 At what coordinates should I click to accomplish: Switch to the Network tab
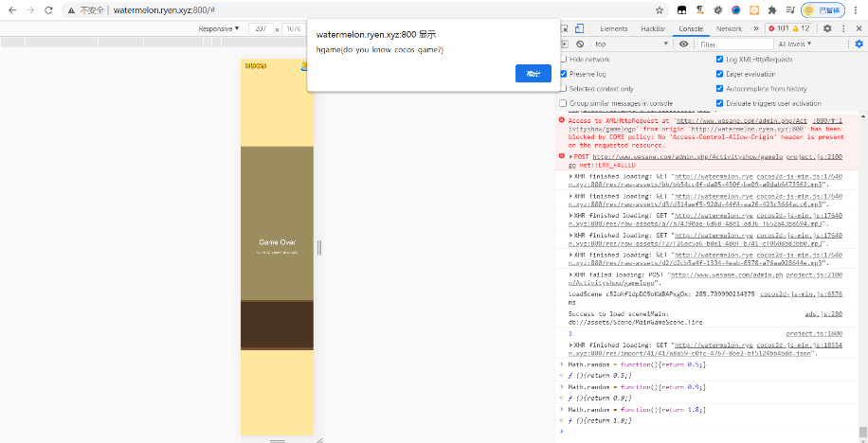click(x=729, y=28)
